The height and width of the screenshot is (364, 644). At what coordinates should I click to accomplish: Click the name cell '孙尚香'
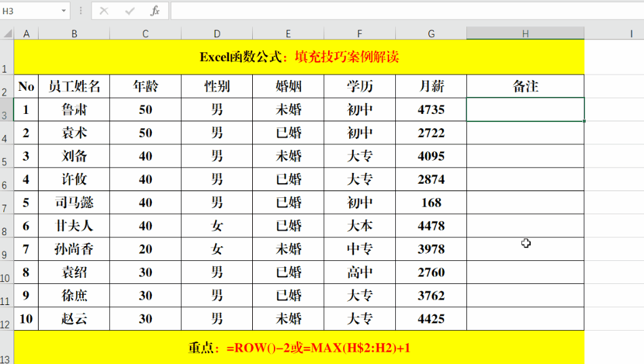pyautogui.click(x=74, y=249)
